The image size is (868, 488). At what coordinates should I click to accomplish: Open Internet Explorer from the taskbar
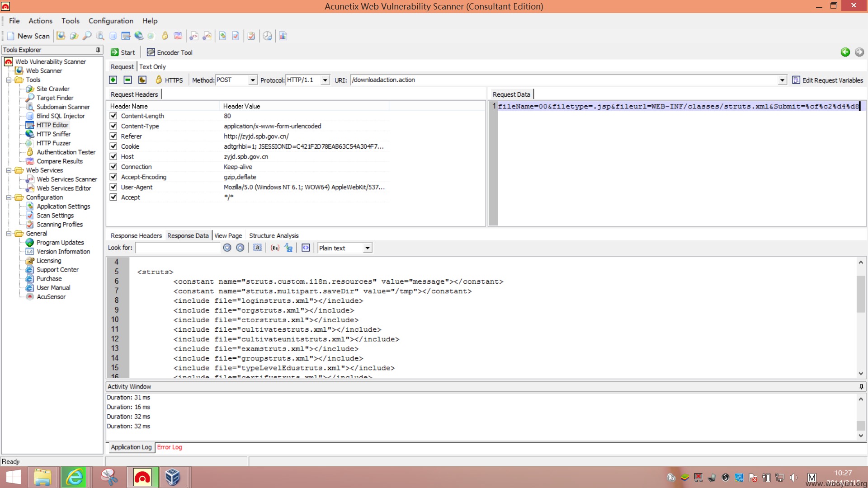click(74, 478)
